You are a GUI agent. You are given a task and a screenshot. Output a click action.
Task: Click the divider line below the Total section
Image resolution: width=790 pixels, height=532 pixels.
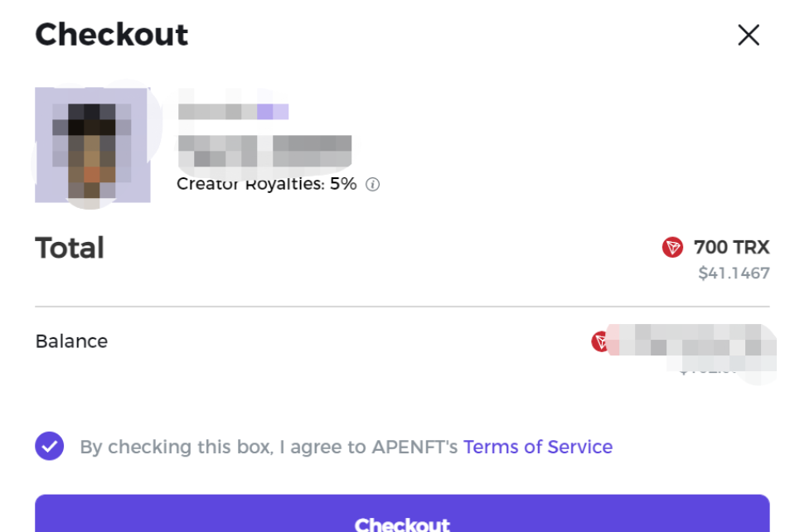(402, 306)
